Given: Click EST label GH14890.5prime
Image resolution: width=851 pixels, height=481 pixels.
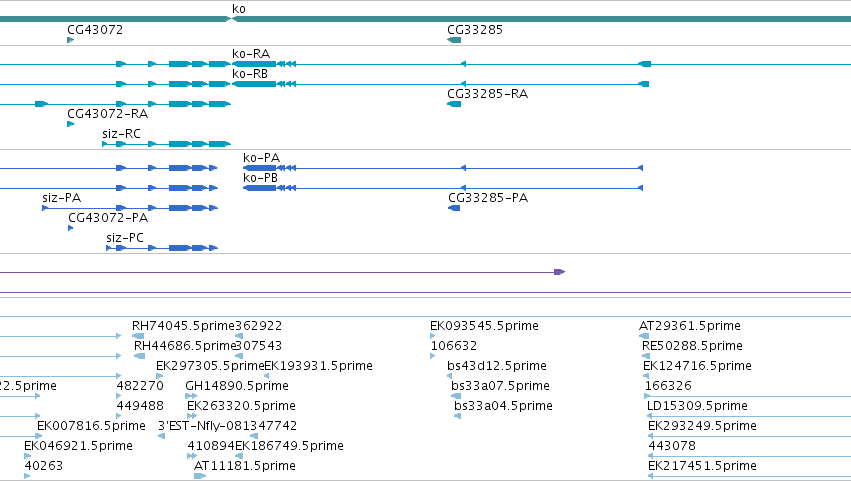Looking at the screenshot, I should pyautogui.click(x=237, y=386).
